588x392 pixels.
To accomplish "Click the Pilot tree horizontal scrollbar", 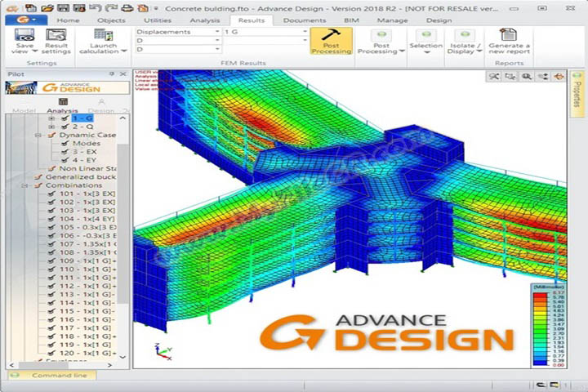I will 43,365.
